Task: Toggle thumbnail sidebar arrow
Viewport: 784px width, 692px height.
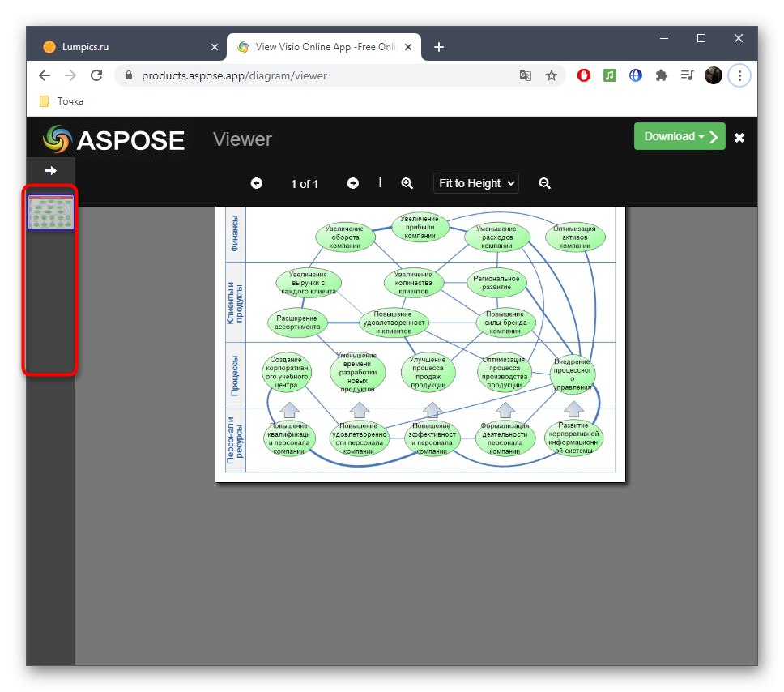Action: point(50,171)
